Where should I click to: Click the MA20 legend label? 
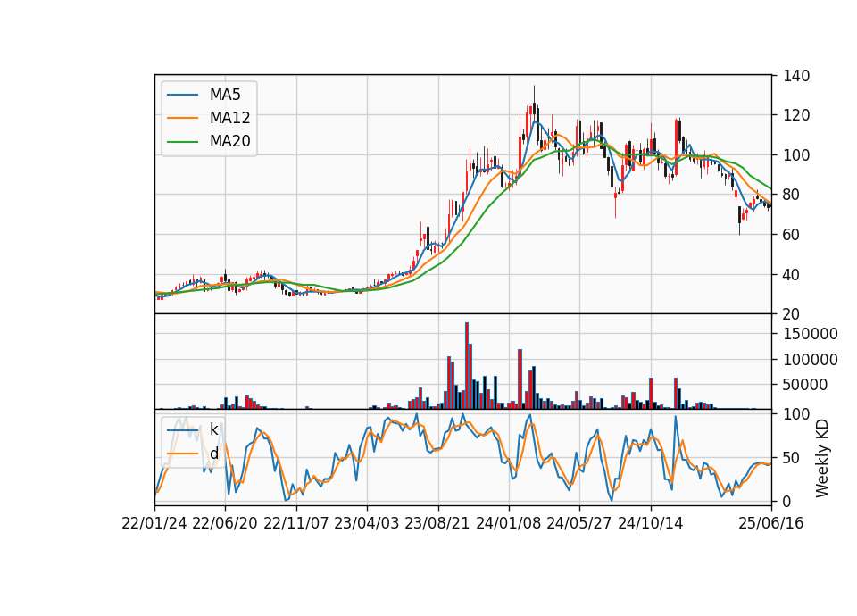(229, 142)
